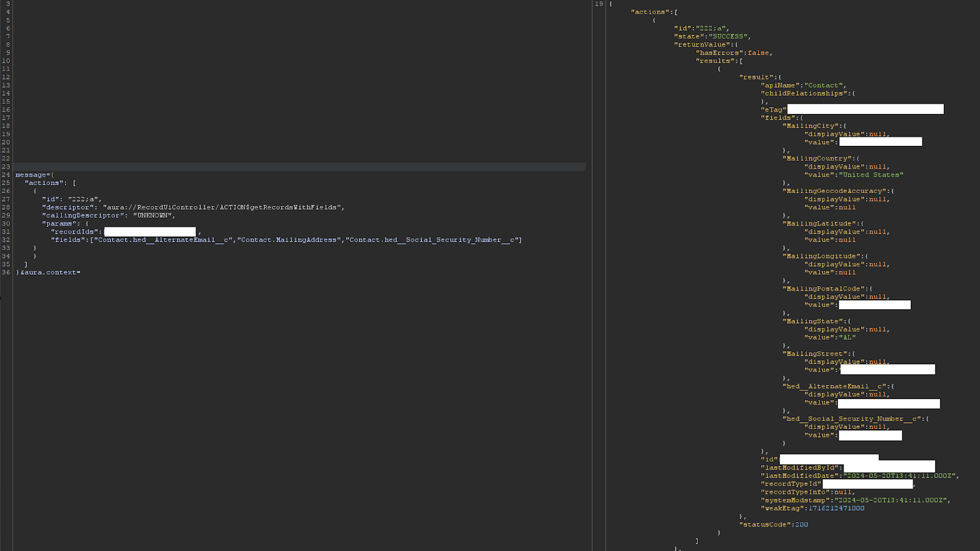Click "id": "222;a" in the left request pane
The image size is (980, 551).
[x=71, y=199]
